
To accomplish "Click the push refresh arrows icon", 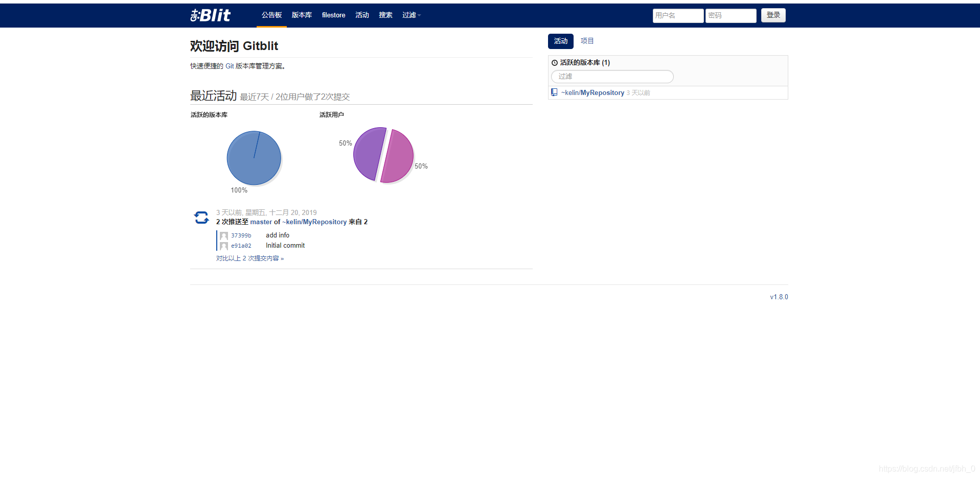I will (x=201, y=218).
